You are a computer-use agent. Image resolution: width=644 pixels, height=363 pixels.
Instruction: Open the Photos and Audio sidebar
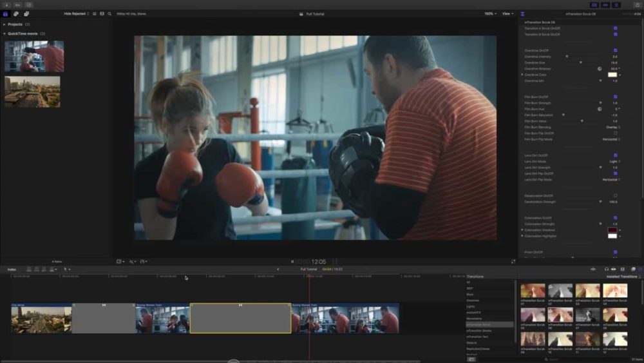coord(16,14)
